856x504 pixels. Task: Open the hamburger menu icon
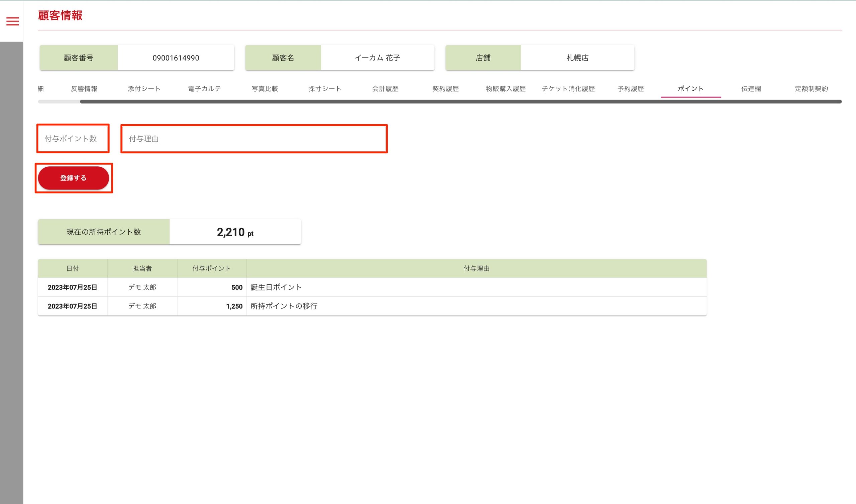click(13, 21)
